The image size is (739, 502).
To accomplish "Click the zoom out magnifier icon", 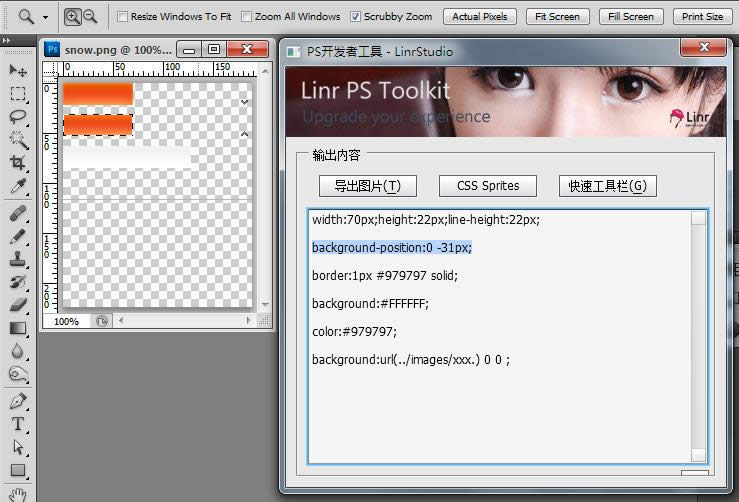I will pos(90,16).
